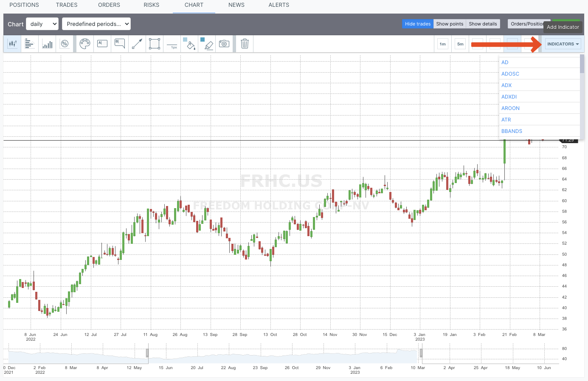Choose BBANDS from the indicator list
This screenshot has width=588, height=381.
click(512, 131)
